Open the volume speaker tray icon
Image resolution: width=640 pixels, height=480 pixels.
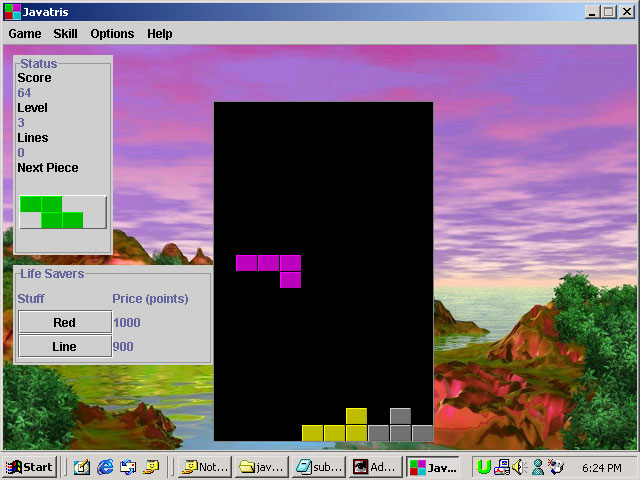519,467
